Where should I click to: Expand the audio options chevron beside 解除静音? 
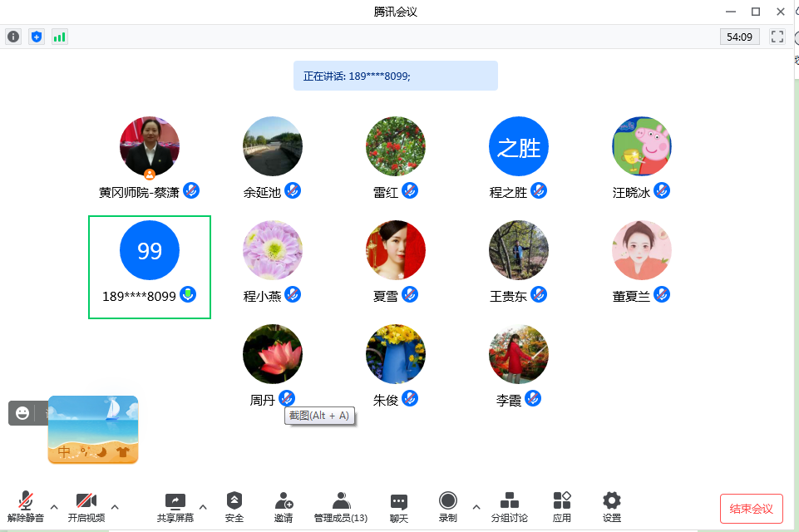point(55,507)
